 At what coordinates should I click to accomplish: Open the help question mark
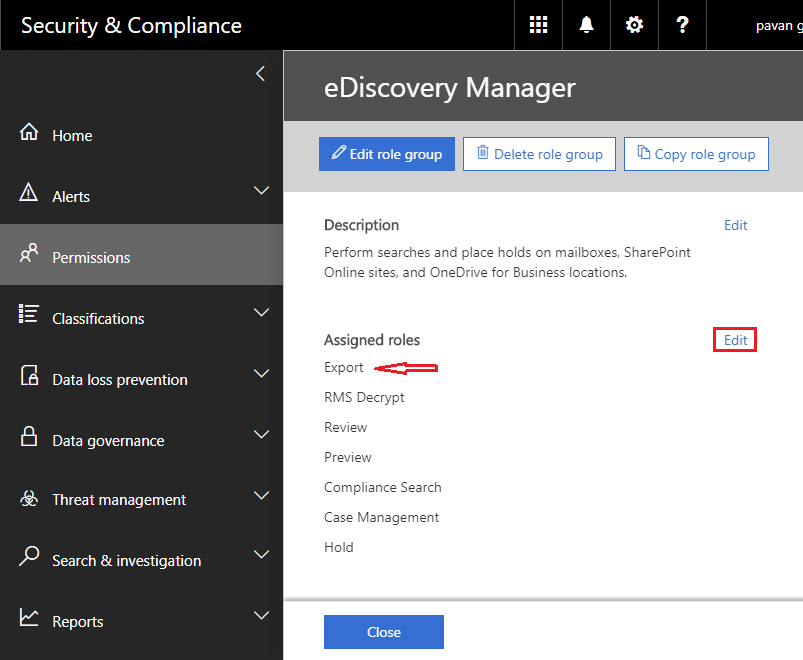682,25
